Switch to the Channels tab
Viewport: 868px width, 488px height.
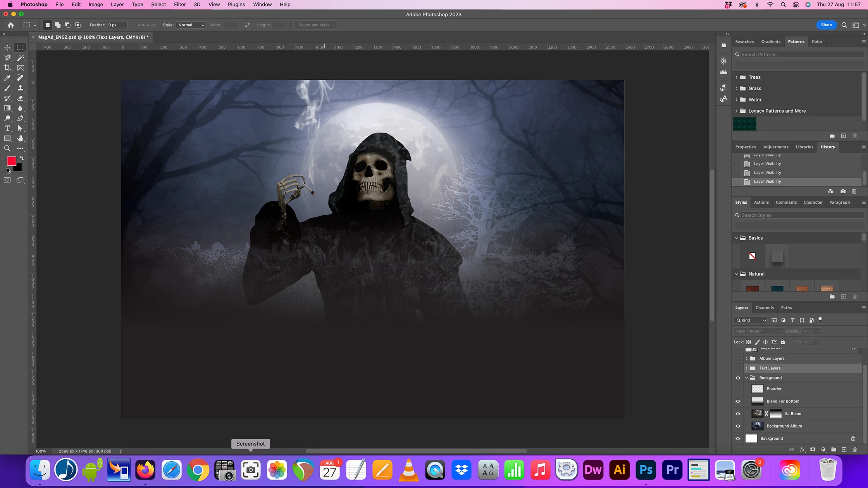pos(764,308)
